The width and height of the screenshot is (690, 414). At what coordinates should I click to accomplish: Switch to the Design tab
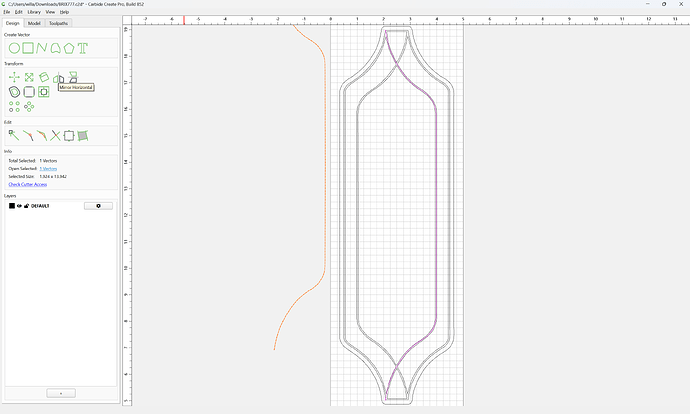click(x=13, y=23)
